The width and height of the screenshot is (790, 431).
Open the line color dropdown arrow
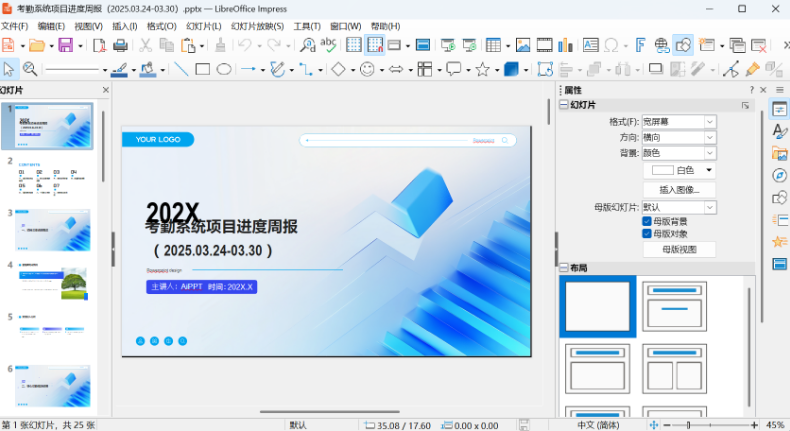134,70
